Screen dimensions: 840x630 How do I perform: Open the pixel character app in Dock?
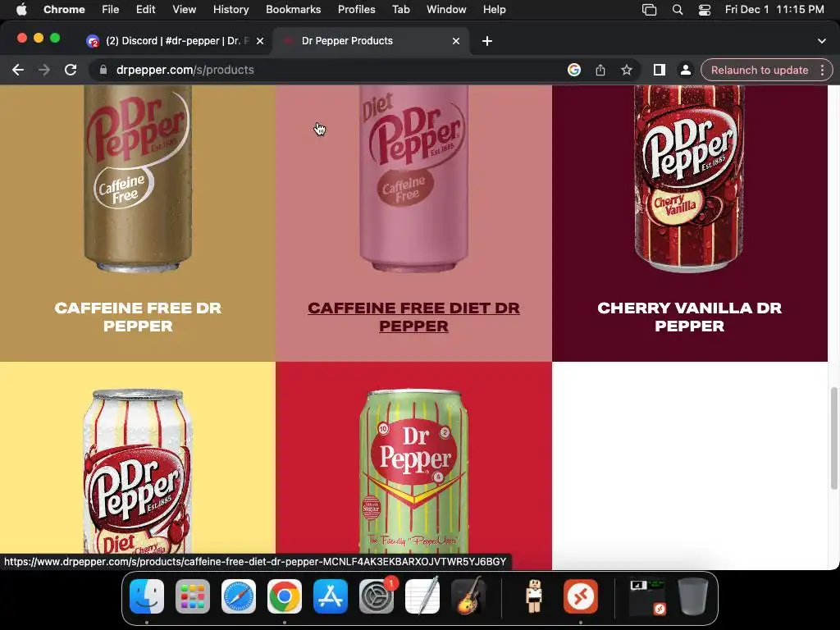[x=534, y=596]
